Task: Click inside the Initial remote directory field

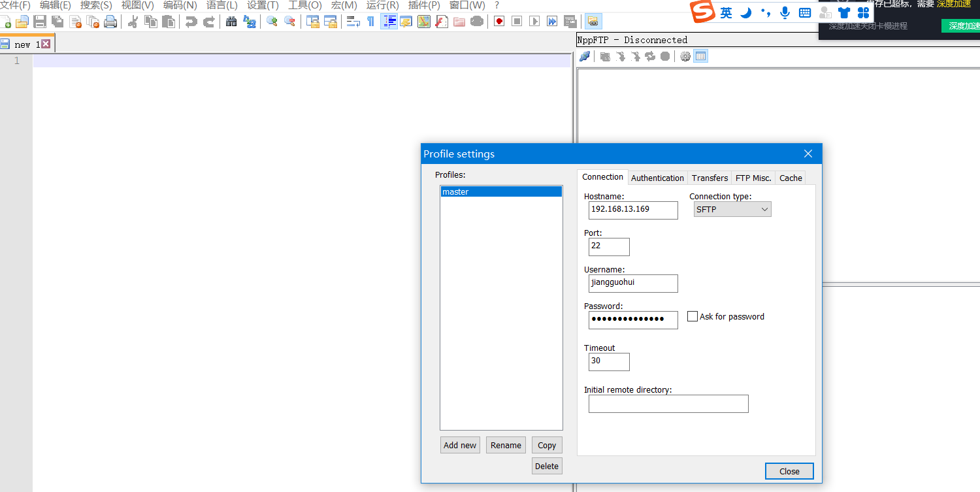Action: [668, 403]
